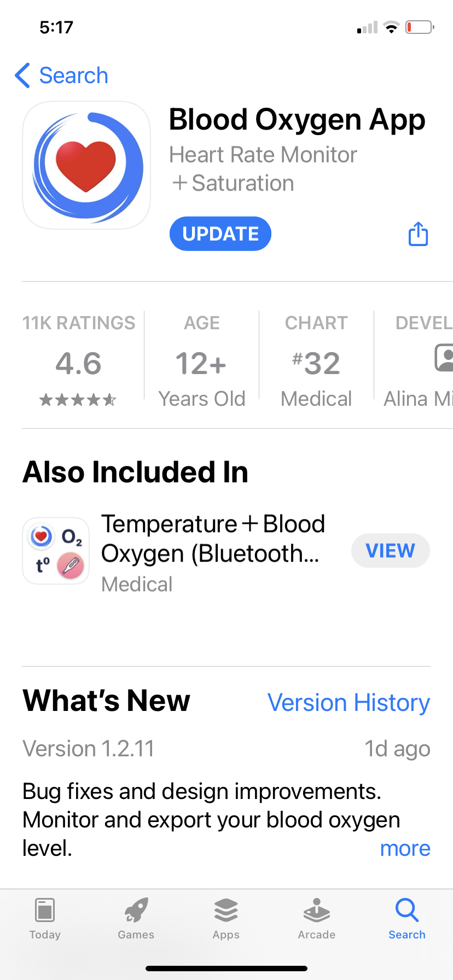Expand release notes with more

(405, 848)
